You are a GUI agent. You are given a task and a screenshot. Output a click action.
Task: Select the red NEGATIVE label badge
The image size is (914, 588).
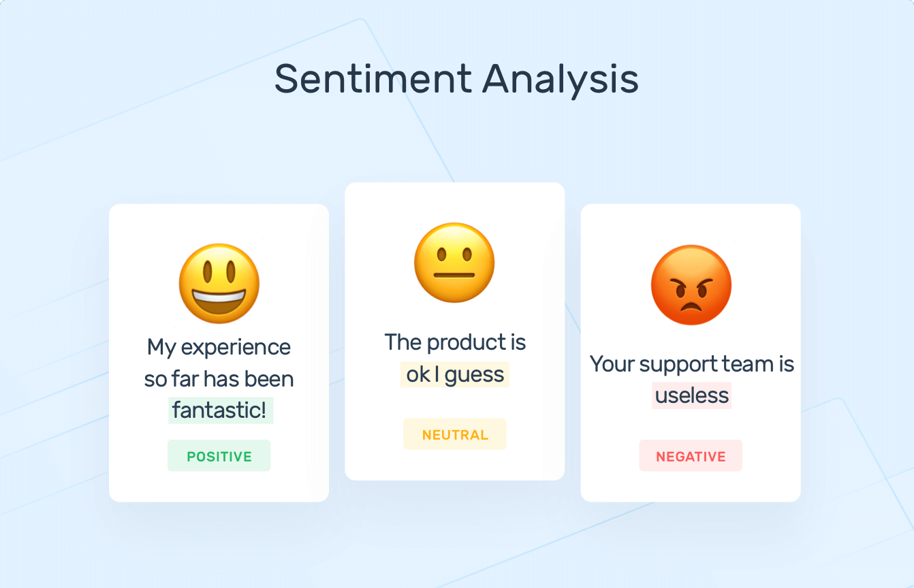click(x=691, y=456)
